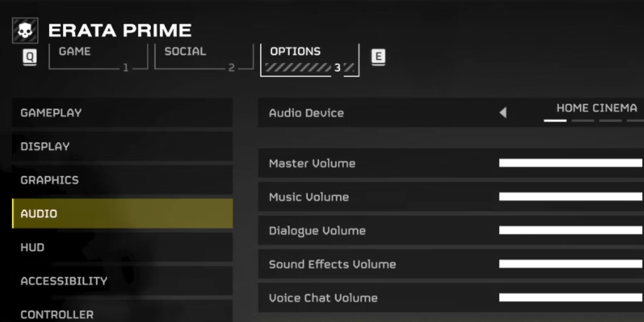Select the GRAPHICS category
644x322 pixels.
pos(122,180)
